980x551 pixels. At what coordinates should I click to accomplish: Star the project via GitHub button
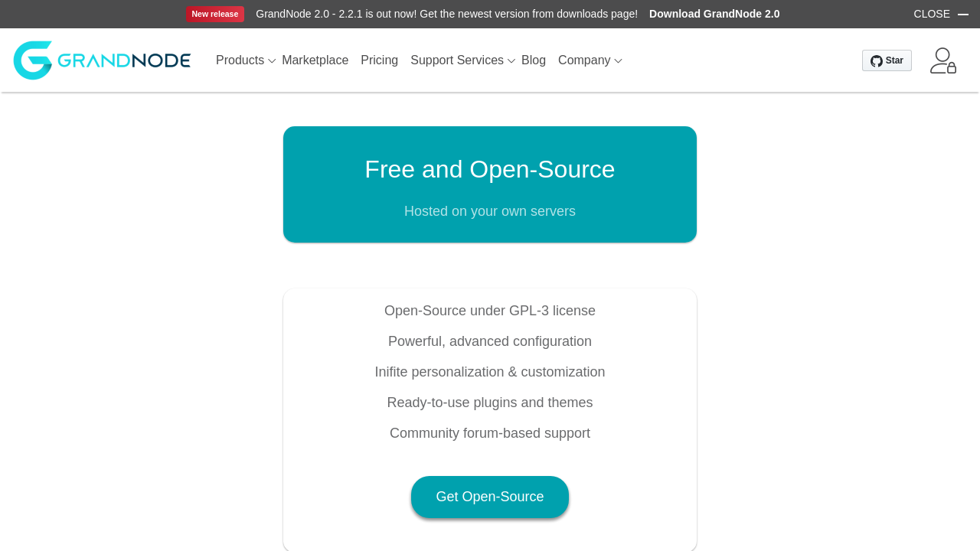tap(887, 60)
